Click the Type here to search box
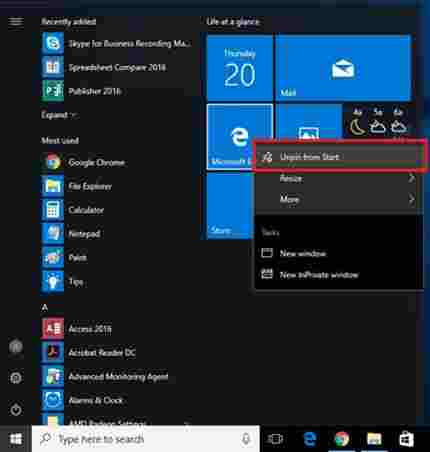Screen dimensions: 430x452 (146, 439)
